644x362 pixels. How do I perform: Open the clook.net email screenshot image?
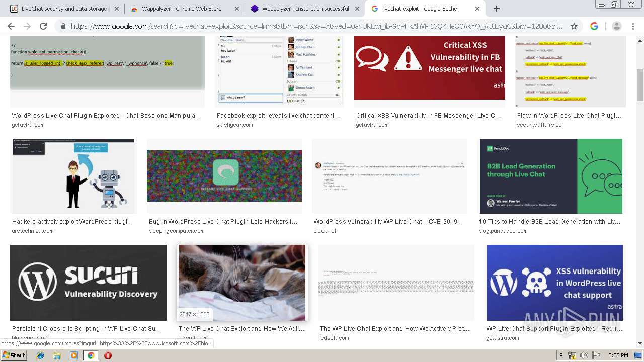[x=389, y=176]
